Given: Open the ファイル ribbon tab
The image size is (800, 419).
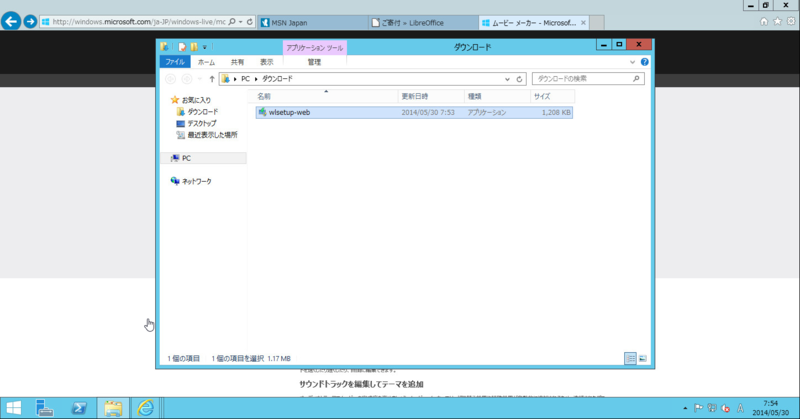Looking at the screenshot, I should 175,62.
